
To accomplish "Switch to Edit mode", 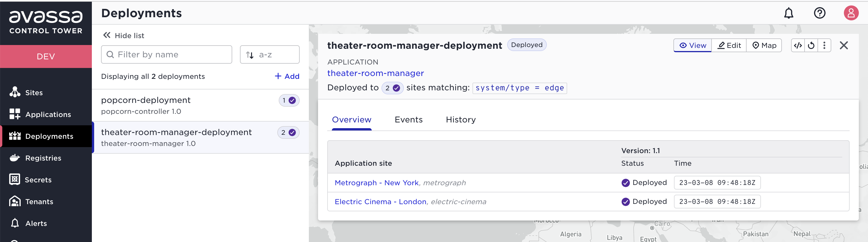I will 729,45.
